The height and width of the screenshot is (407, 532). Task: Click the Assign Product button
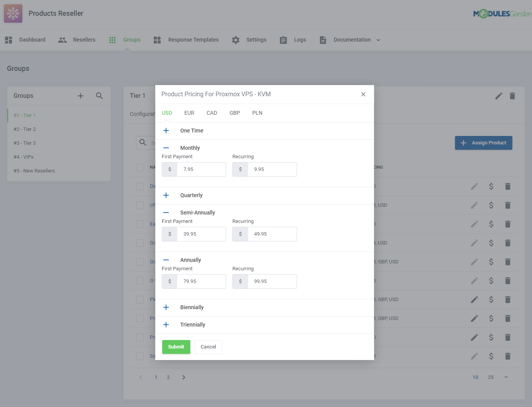coord(483,143)
